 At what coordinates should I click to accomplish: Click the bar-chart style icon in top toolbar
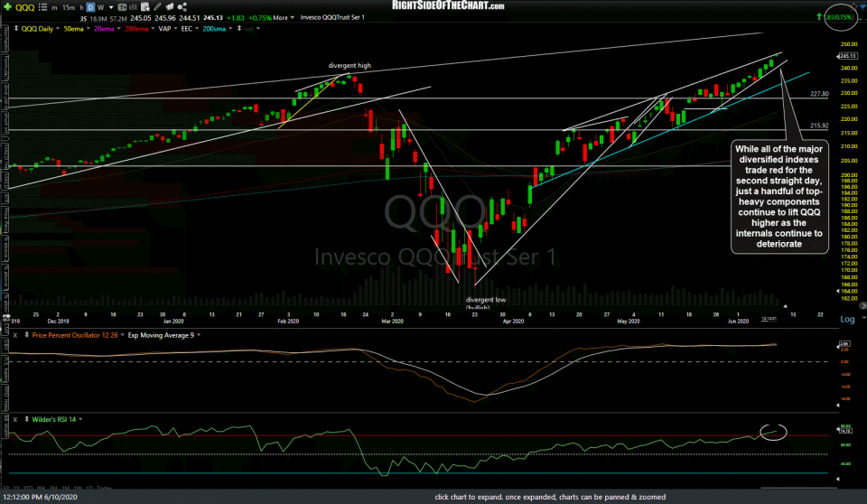pyautogui.click(x=133, y=7)
